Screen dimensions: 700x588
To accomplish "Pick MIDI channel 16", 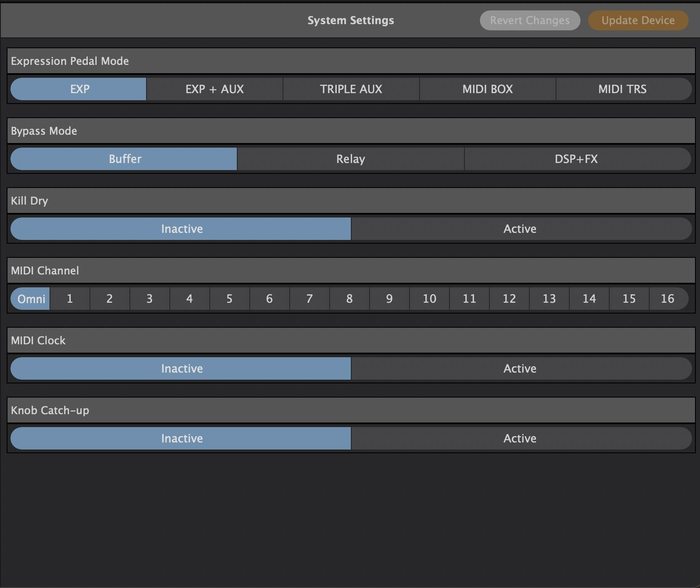I will coord(668,299).
